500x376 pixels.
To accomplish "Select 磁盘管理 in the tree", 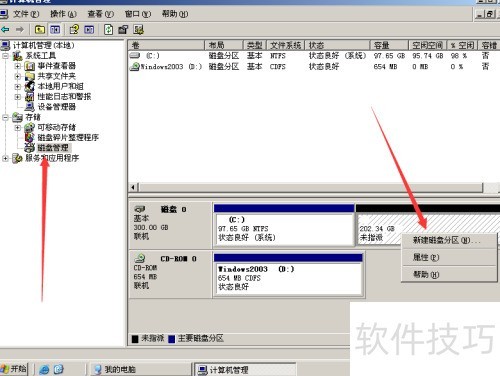I will pyautogui.click(x=53, y=148).
